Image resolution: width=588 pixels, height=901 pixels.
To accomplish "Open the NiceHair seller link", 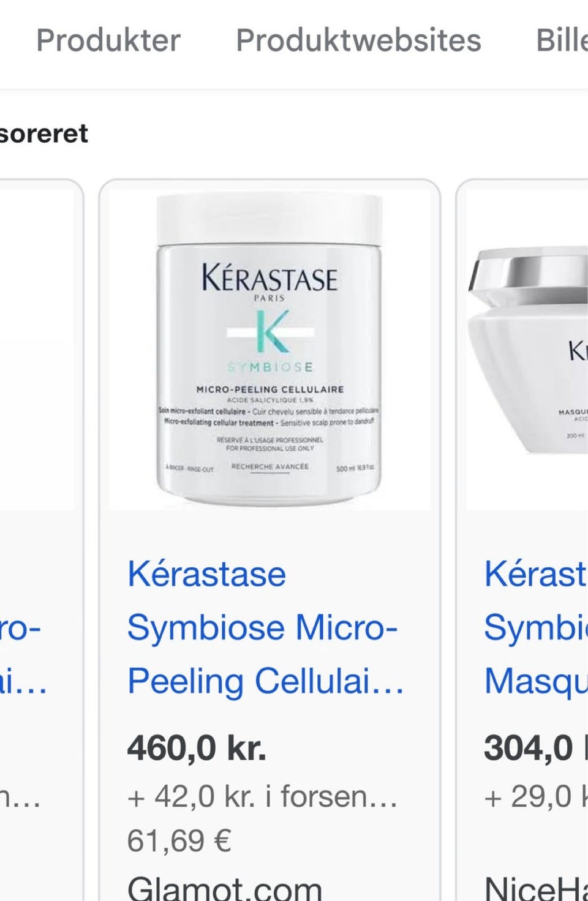I will coord(536,888).
